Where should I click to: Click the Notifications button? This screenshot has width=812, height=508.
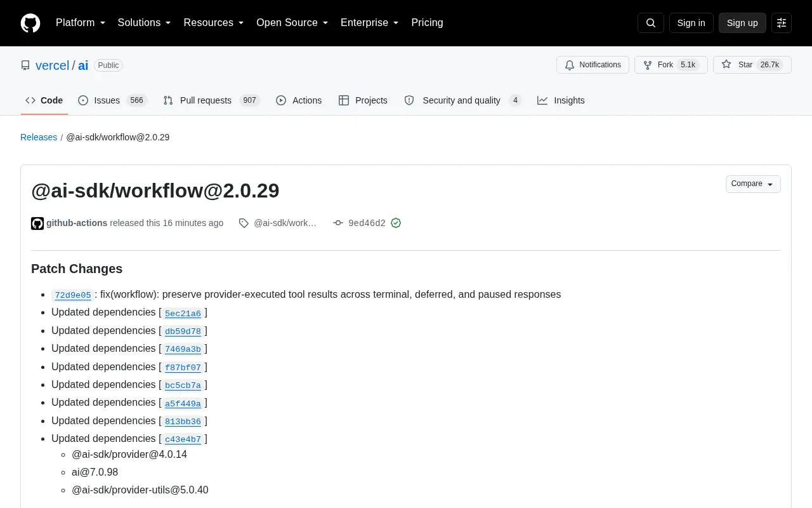pos(593,65)
